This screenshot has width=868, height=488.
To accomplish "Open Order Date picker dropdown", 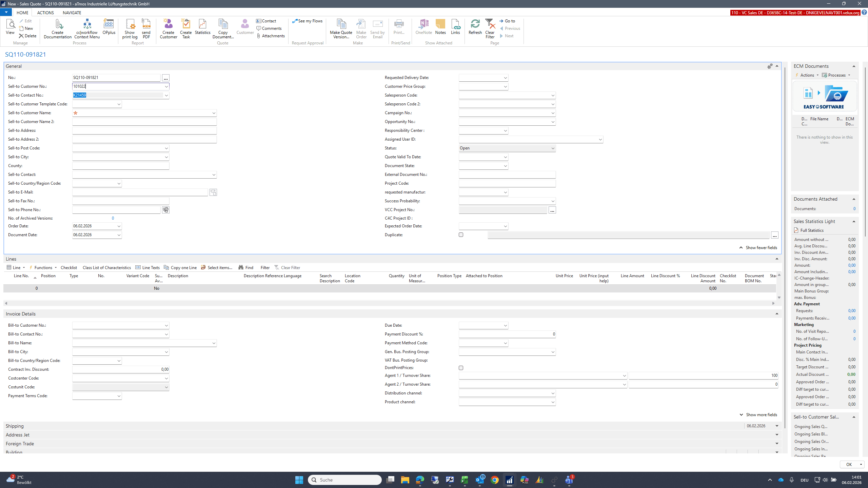I will [119, 226].
